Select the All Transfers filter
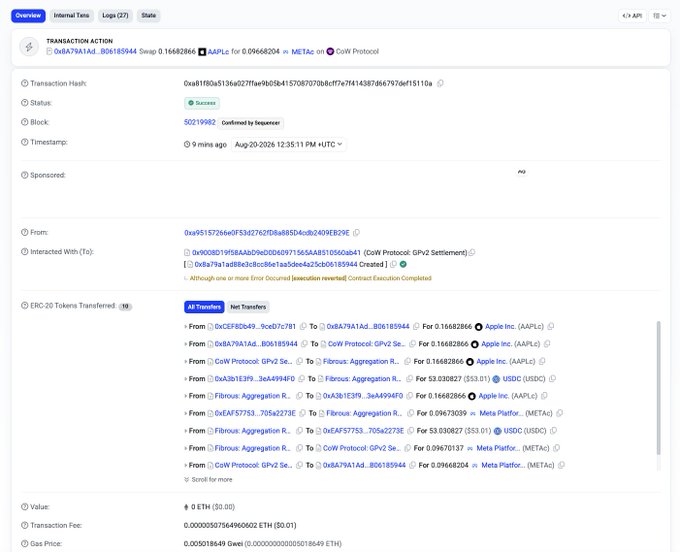This screenshot has width=680, height=552. (x=204, y=307)
